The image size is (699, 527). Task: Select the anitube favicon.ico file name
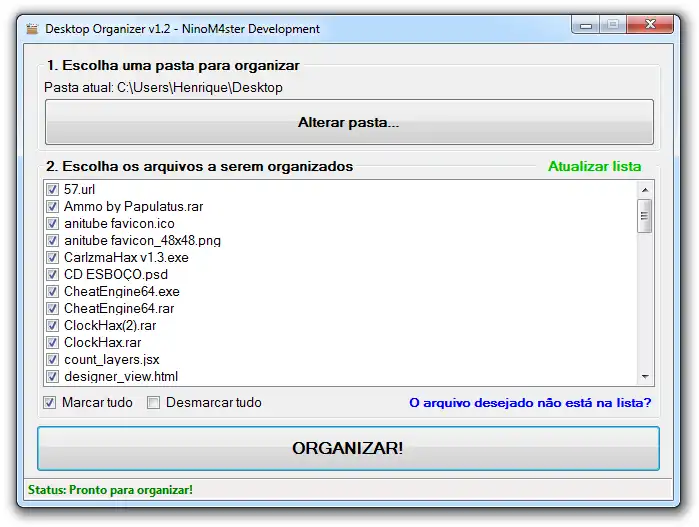tap(119, 223)
